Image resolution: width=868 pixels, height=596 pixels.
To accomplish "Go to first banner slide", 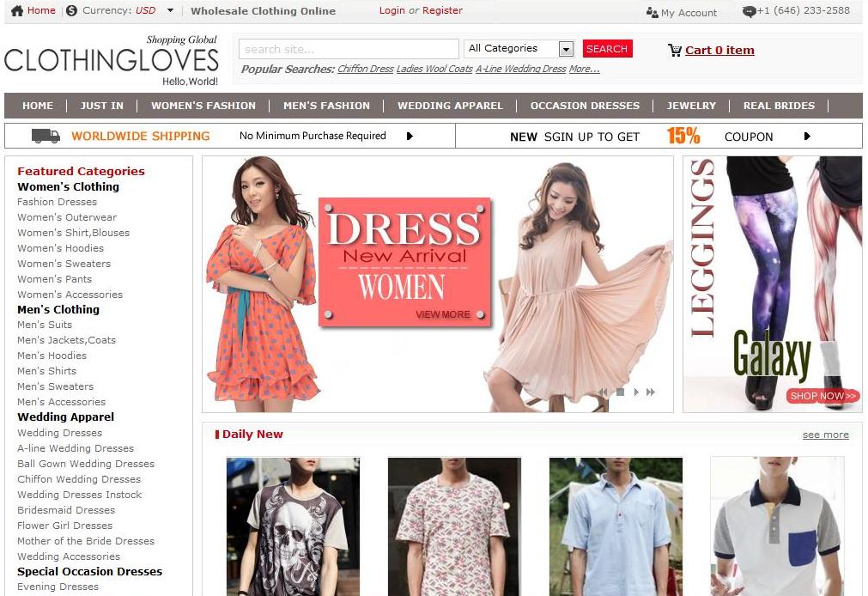I will (603, 392).
